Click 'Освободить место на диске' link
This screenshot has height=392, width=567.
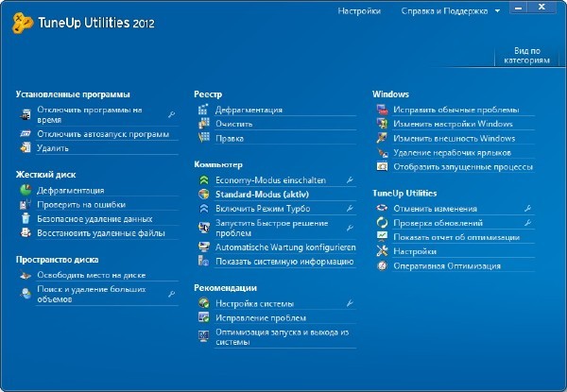tap(91, 275)
